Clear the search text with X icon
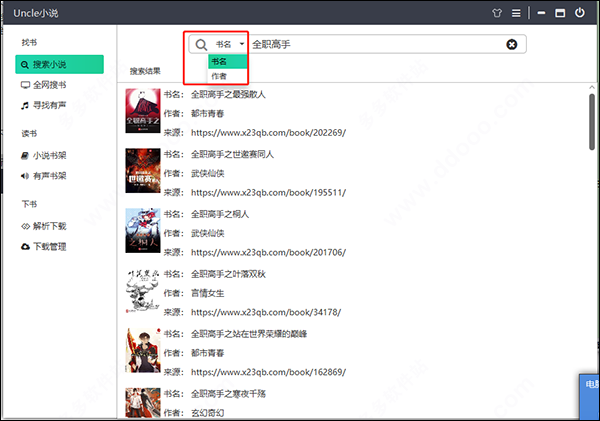600x421 pixels. (x=512, y=45)
